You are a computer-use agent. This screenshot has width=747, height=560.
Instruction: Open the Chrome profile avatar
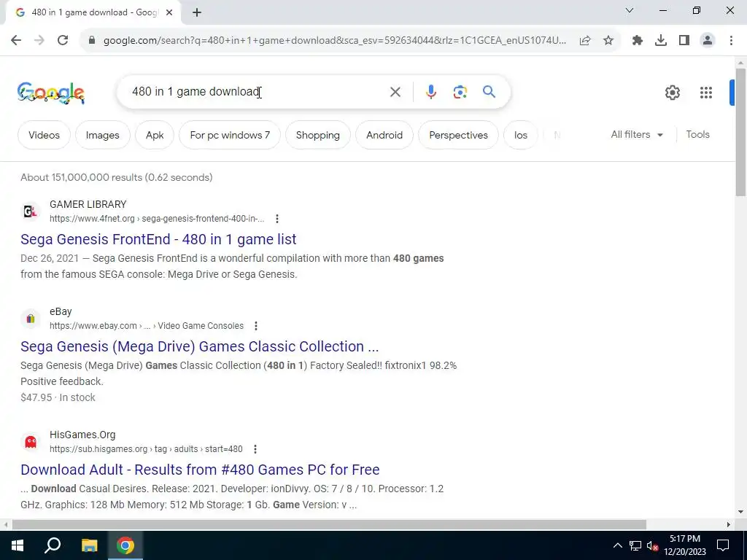[x=708, y=41]
